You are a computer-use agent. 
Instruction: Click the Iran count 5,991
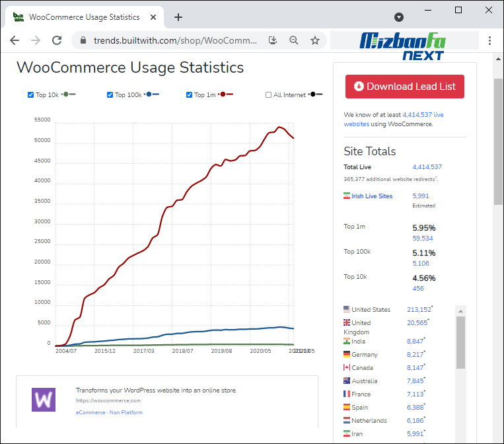click(x=415, y=433)
